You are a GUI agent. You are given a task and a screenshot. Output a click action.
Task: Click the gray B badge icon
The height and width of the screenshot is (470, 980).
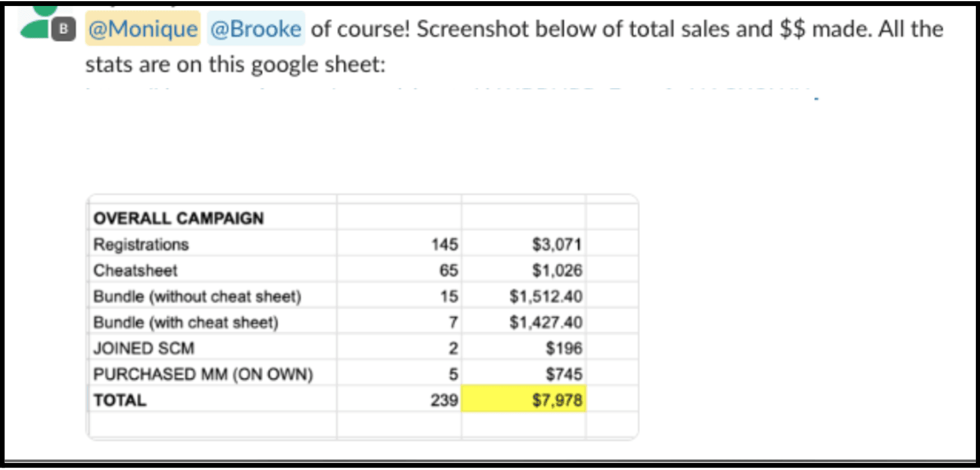63,29
